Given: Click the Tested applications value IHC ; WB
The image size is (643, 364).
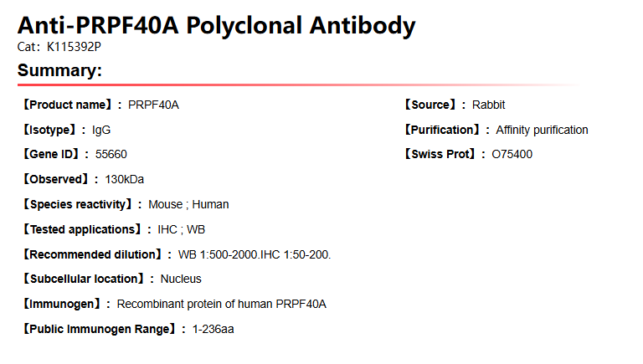Looking at the screenshot, I should coord(181,229).
